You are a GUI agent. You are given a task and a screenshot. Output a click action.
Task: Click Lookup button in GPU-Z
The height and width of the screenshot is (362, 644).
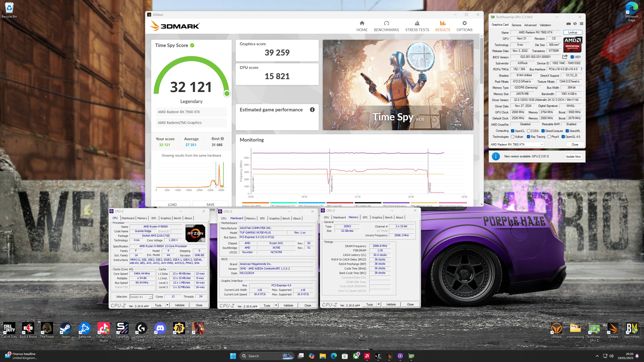click(573, 32)
